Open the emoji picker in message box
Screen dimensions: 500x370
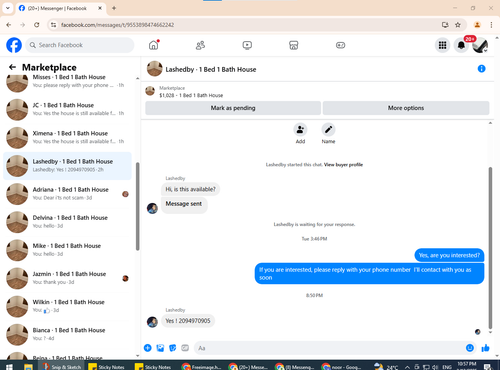(470, 348)
